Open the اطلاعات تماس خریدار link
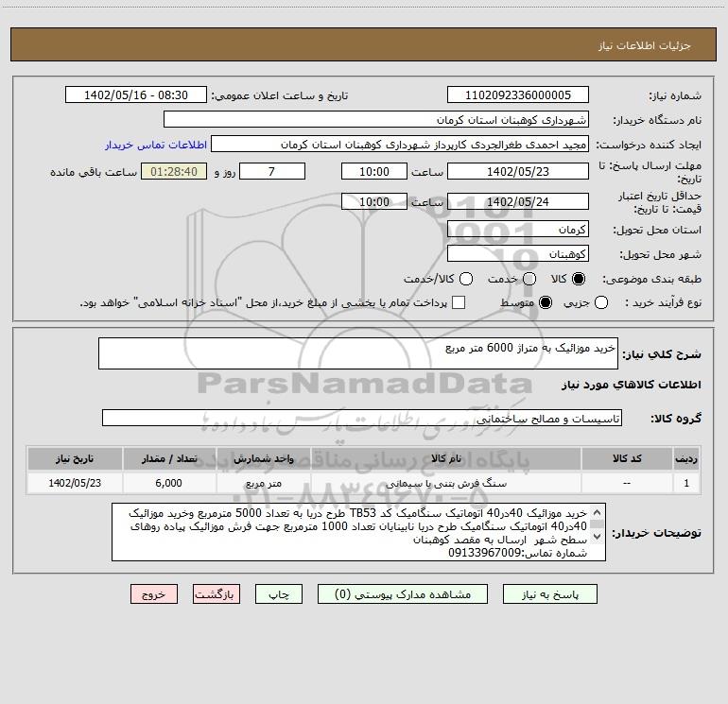The width and height of the screenshot is (728, 704). 156,145
